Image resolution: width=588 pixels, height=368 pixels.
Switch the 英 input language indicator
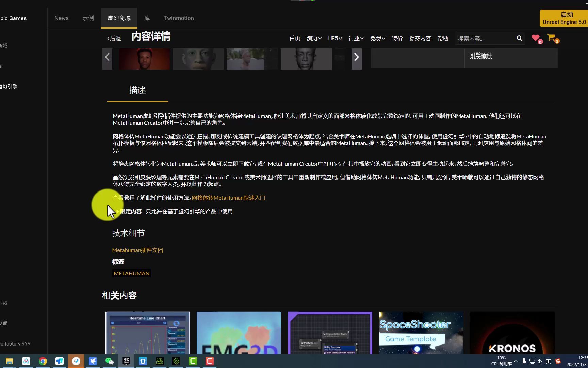549,361
